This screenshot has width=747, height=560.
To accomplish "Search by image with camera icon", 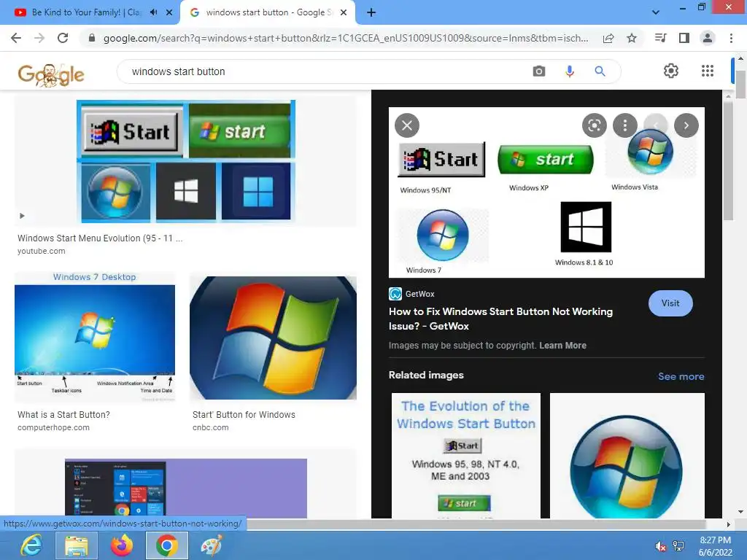I will tap(539, 71).
